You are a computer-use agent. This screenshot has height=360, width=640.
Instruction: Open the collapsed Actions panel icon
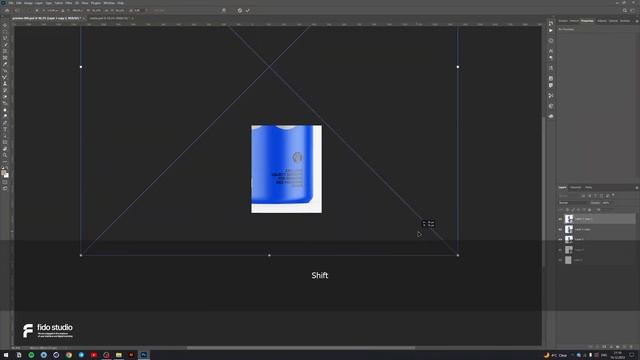[x=551, y=31]
